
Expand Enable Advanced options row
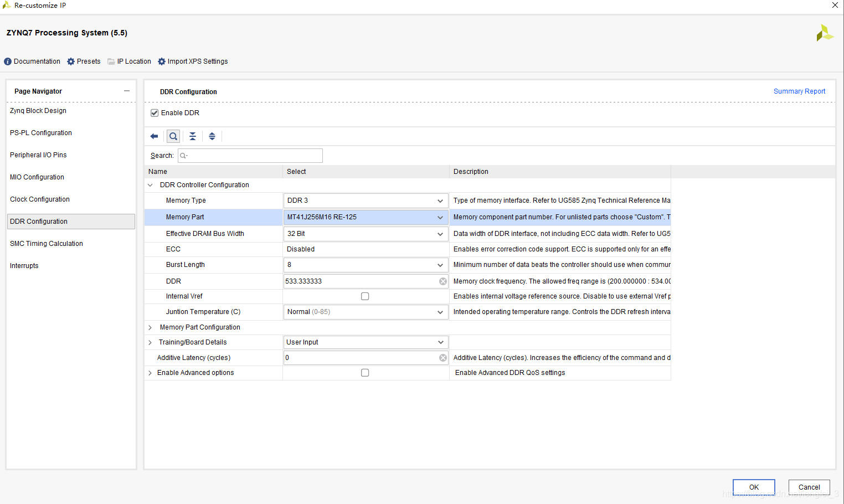(x=150, y=373)
